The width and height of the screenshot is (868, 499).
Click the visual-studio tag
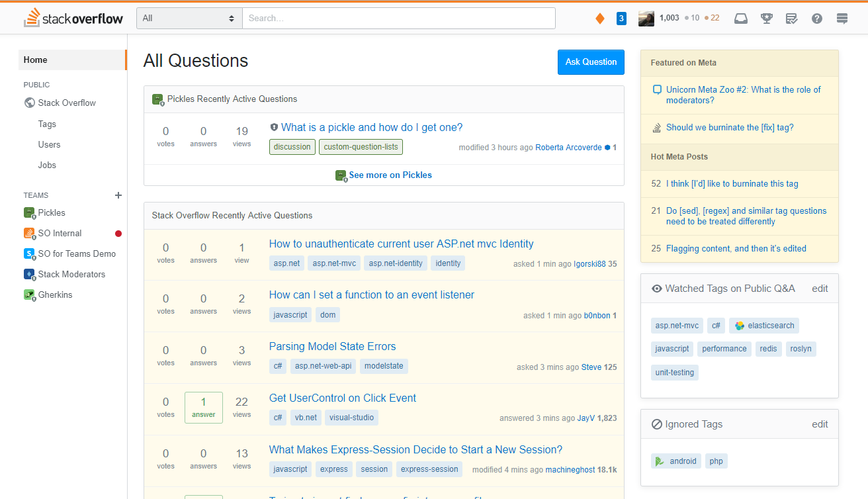pyautogui.click(x=352, y=418)
